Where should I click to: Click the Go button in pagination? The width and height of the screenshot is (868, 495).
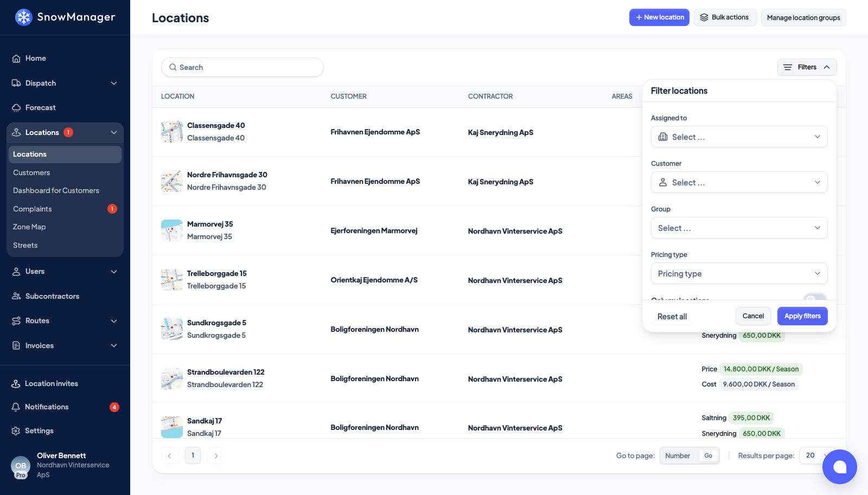tap(709, 456)
